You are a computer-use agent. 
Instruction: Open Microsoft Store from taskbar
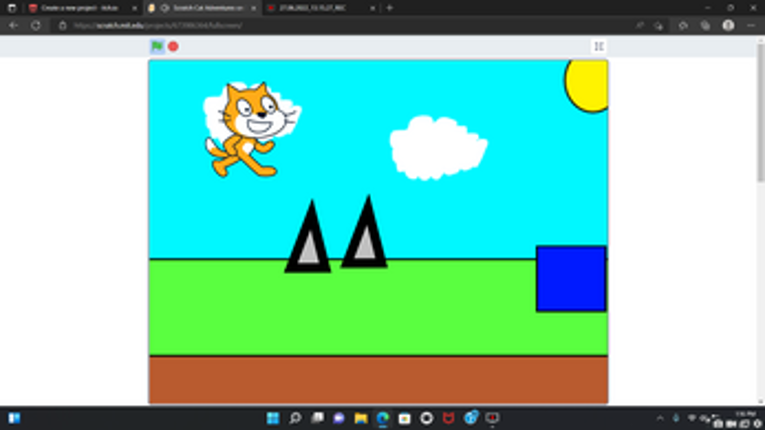(x=404, y=418)
